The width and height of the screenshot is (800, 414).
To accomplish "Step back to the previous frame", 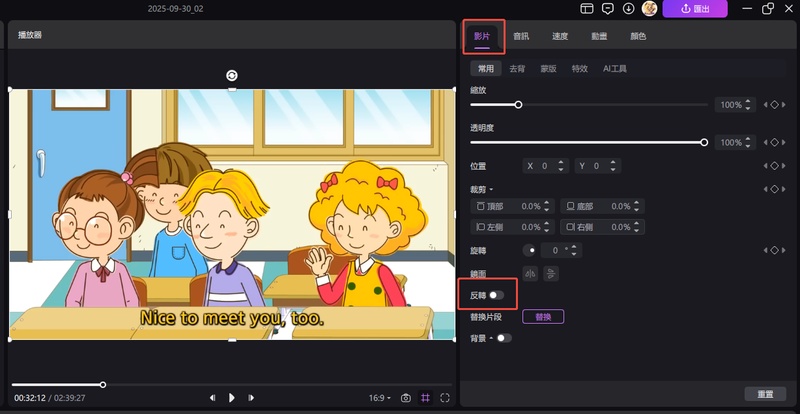I will pyautogui.click(x=212, y=398).
